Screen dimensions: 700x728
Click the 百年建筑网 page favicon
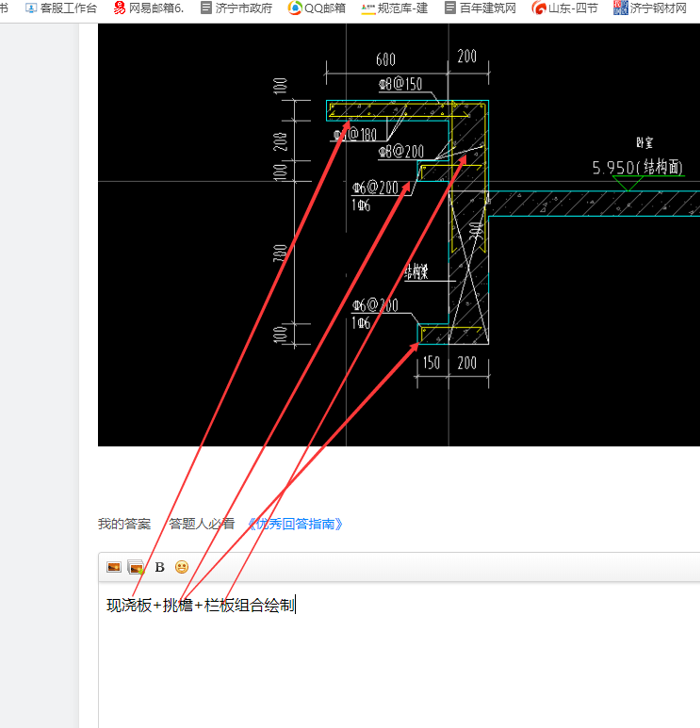coord(449,8)
